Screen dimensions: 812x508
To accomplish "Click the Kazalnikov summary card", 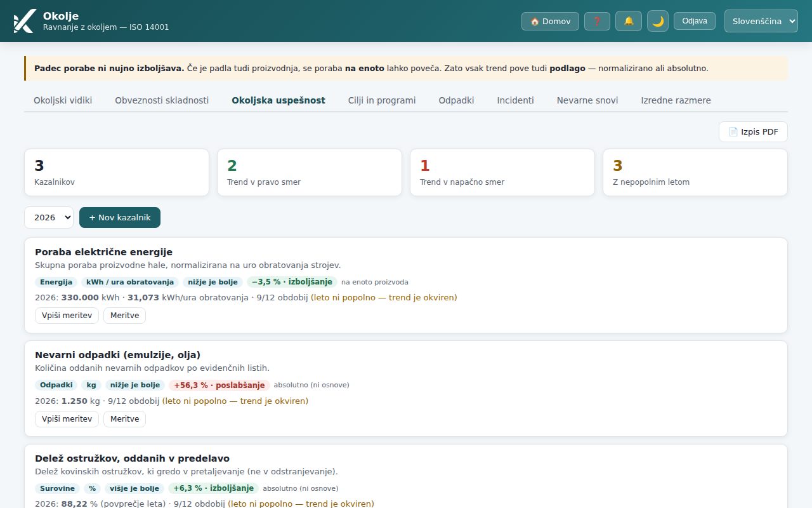I will click(117, 173).
